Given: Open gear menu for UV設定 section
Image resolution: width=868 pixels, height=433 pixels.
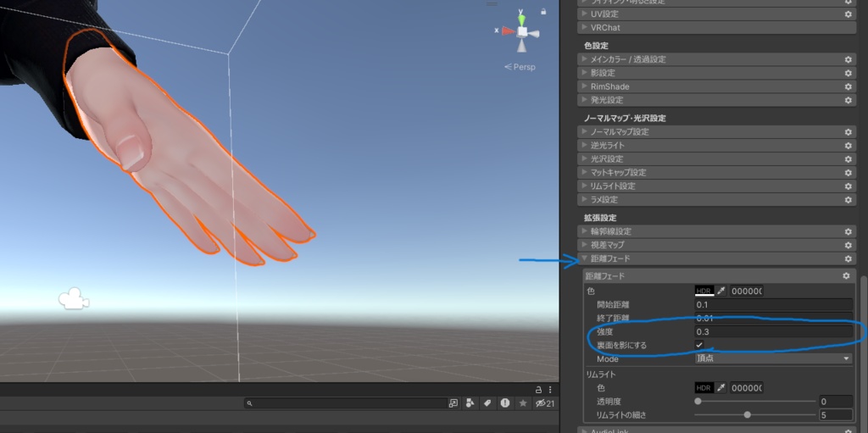Looking at the screenshot, I should tap(848, 14).
